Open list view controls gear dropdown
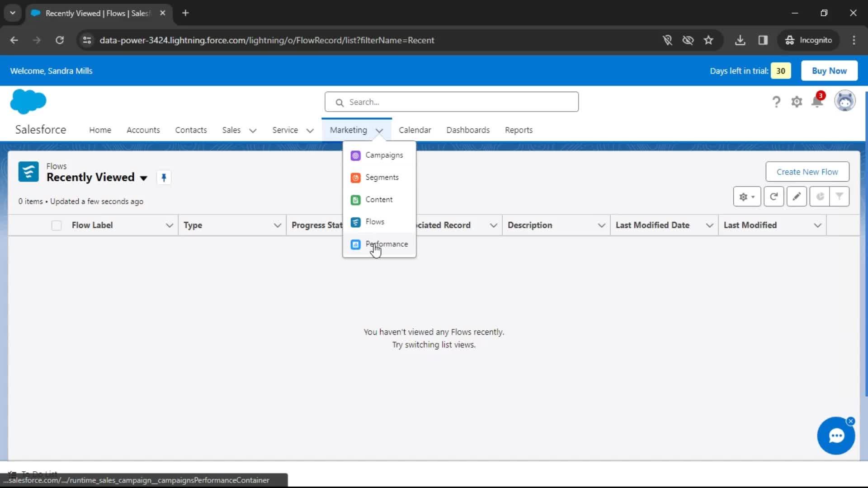 pyautogui.click(x=747, y=197)
